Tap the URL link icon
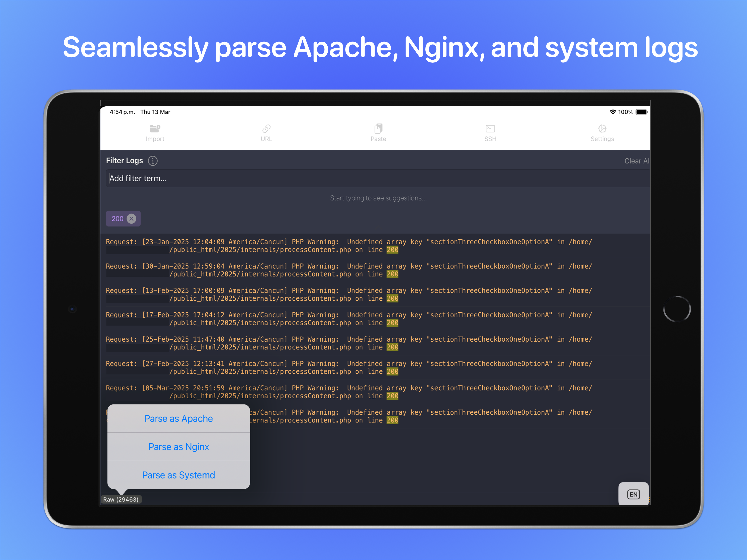The height and width of the screenshot is (560, 747). (266, 129)
